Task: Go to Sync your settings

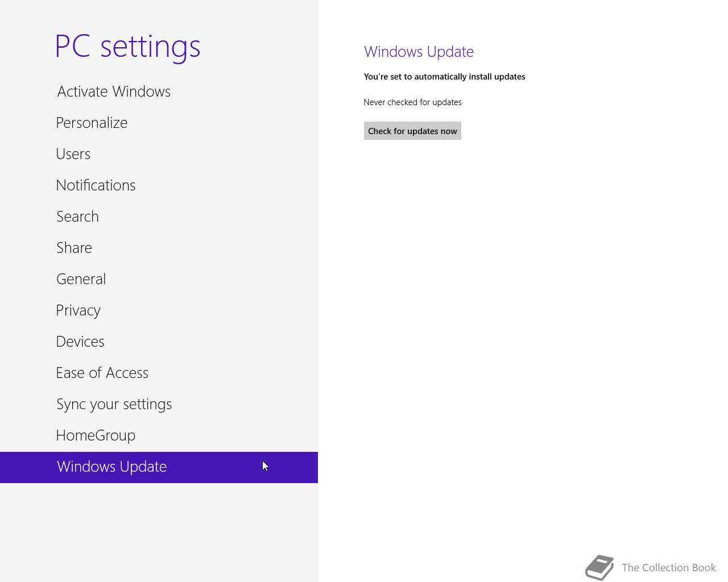Action: [159, 405]
